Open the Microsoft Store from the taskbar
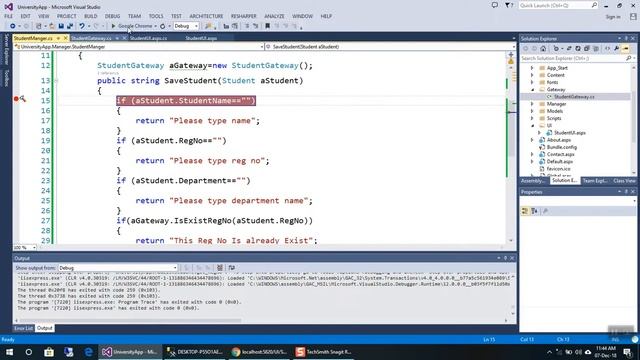640x360 pixels. (49, 352)
